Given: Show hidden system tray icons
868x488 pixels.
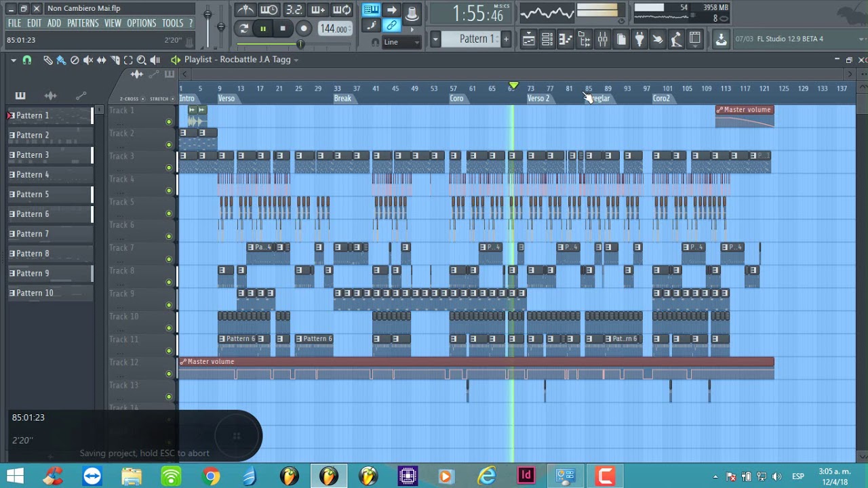Looking at the screenshot, I should tap(715, 476).
